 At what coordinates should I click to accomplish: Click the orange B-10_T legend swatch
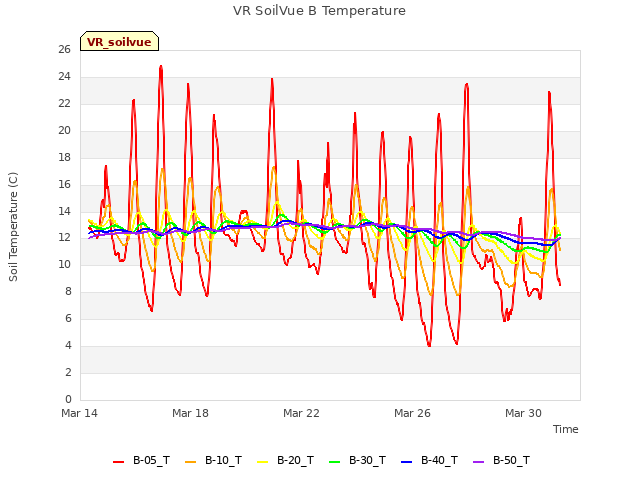(x=191, y=462)
